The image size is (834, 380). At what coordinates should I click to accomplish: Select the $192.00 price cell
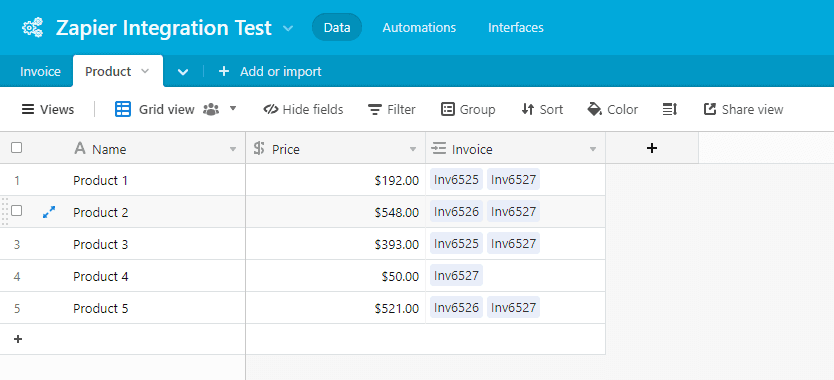pos(336,180)
